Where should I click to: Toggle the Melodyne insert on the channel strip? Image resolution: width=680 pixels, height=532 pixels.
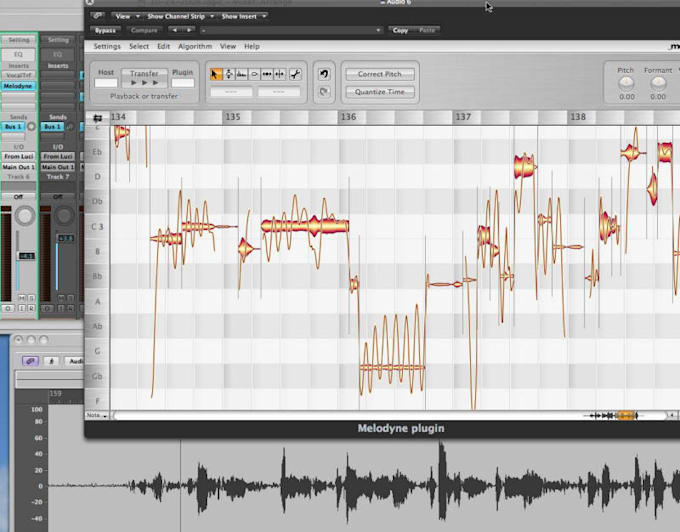[17, 87]
